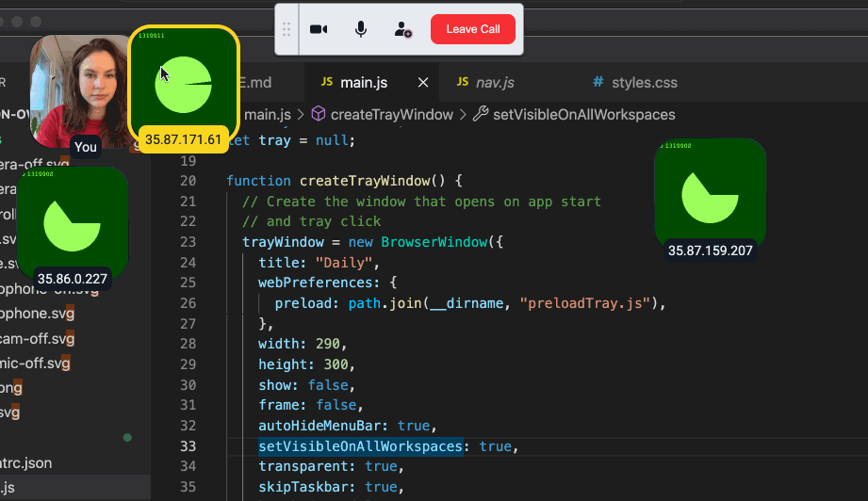Select the participant tile labeled 35.87.171.61
Viewport: 868px width, 501px height.
click(183, 83)
